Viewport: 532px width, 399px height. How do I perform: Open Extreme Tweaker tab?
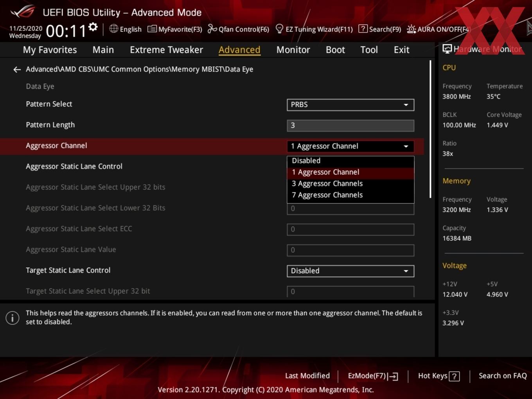(x=166, y=50)
